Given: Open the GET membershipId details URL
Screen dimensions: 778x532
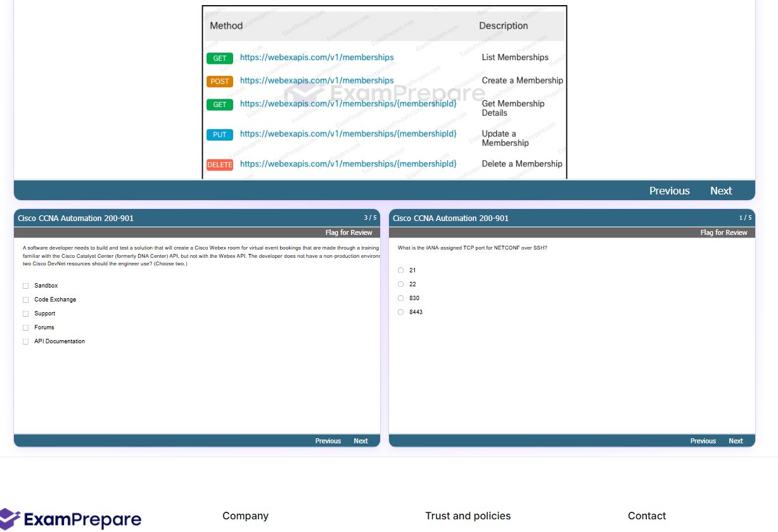Looking at the screenshot, I should pyautogui.click(x=348, y=104).
